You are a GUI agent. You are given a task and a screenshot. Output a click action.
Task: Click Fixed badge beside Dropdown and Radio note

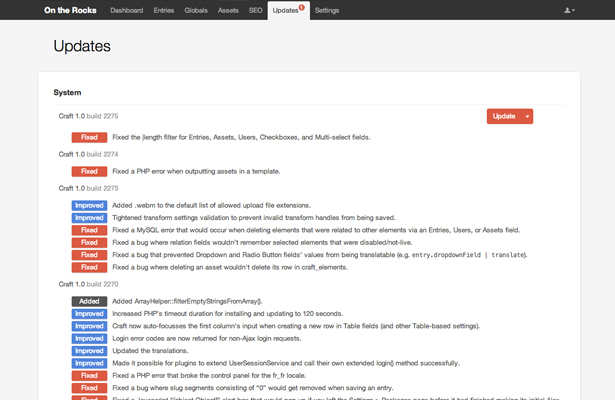89,255
